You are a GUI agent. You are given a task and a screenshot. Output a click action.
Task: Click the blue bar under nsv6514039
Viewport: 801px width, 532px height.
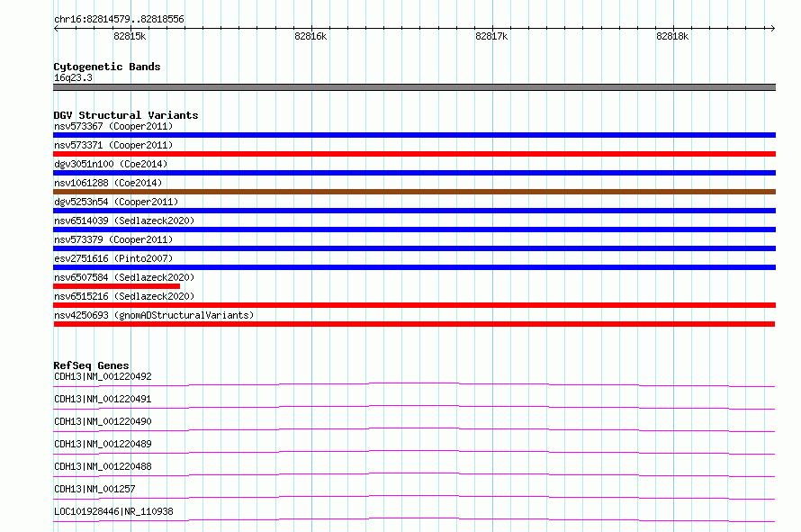tap(414, 230)
